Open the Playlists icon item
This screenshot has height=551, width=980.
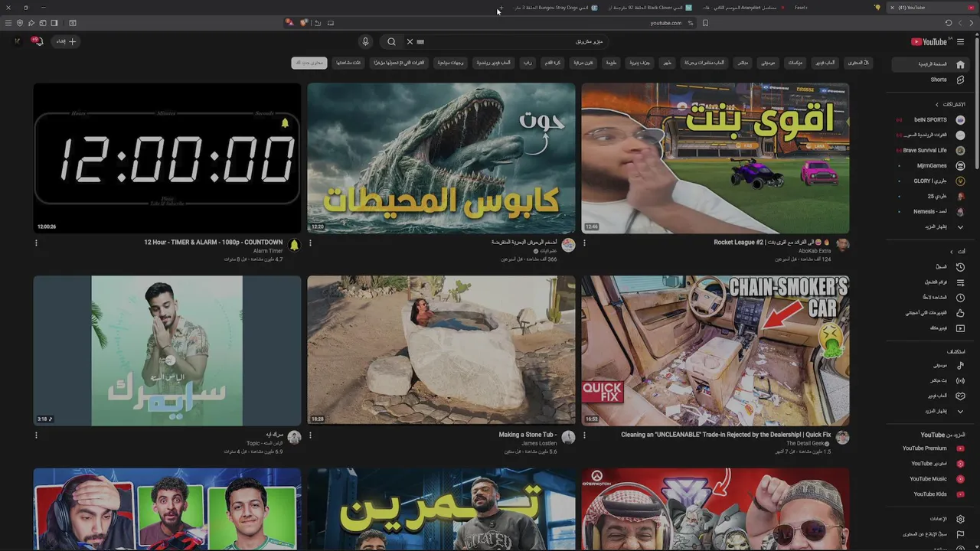click(960, 282)
